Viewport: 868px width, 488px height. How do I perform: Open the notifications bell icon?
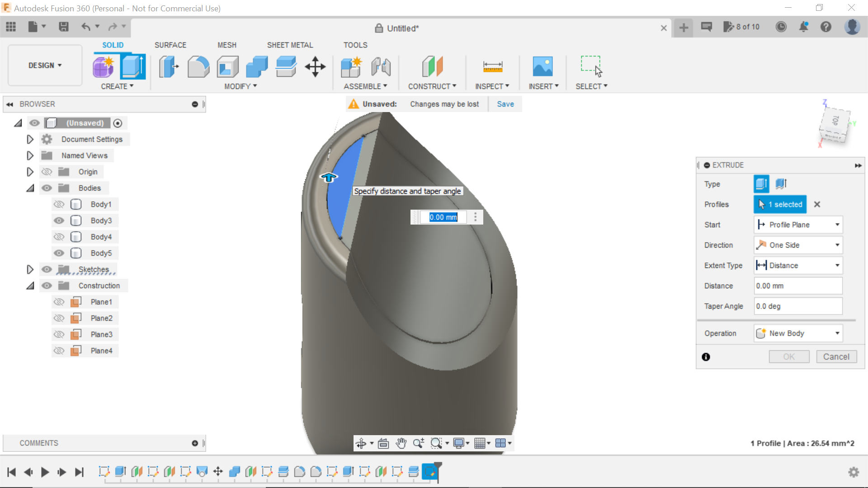click(803, 27)
